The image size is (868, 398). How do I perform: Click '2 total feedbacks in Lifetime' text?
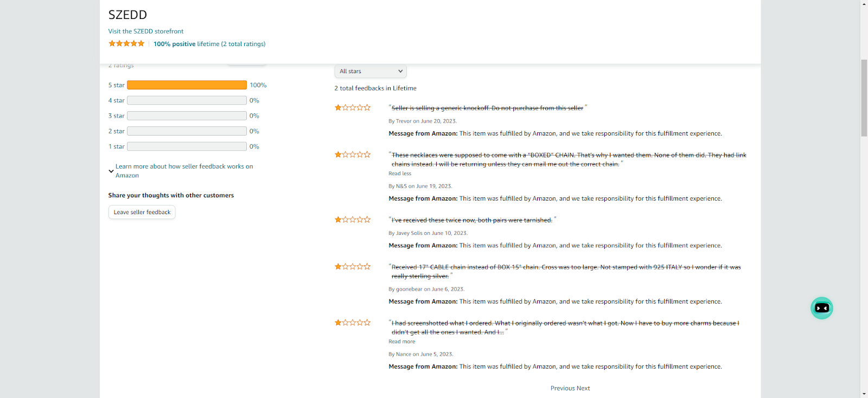coord(375,88)
